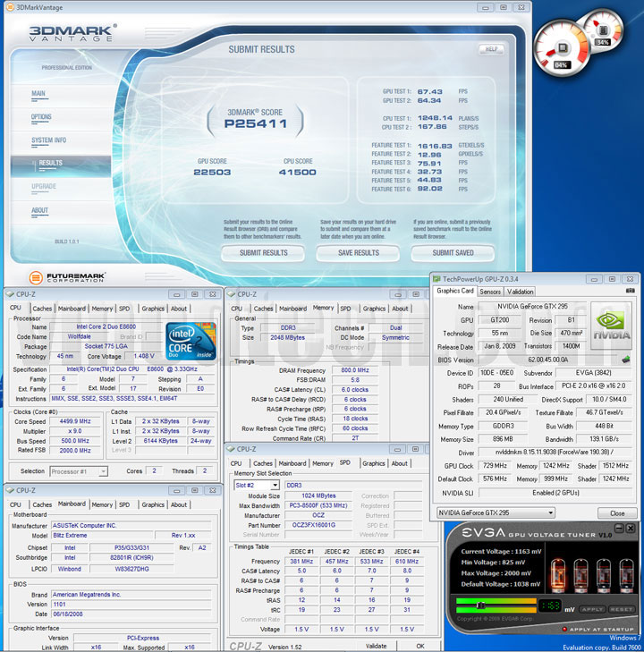Viewport: 644px width, 652px height.
Task: Open MAIN in 3DMark sidebar
Action: point(38,94)
